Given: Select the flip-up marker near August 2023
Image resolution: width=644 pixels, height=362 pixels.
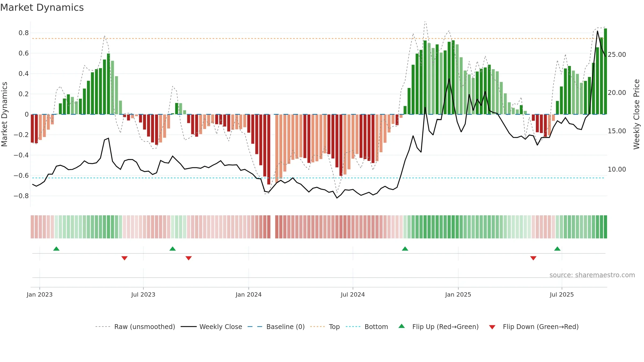Looking at the screenshot, I should (173, 249).
